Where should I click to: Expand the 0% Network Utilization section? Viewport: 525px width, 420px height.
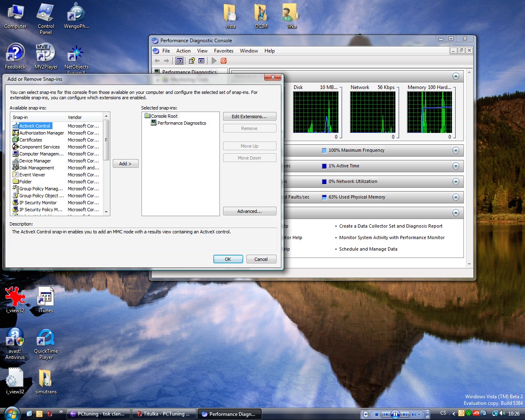coord(456,182)
